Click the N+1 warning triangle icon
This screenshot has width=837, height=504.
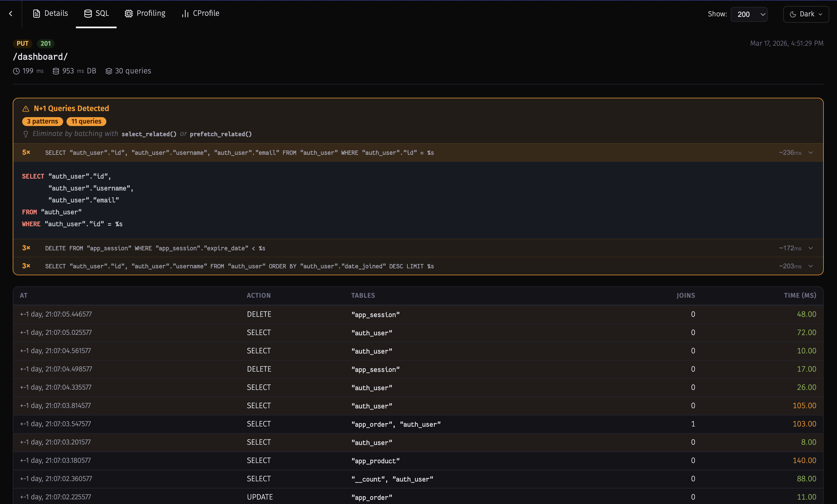point(26,109)
